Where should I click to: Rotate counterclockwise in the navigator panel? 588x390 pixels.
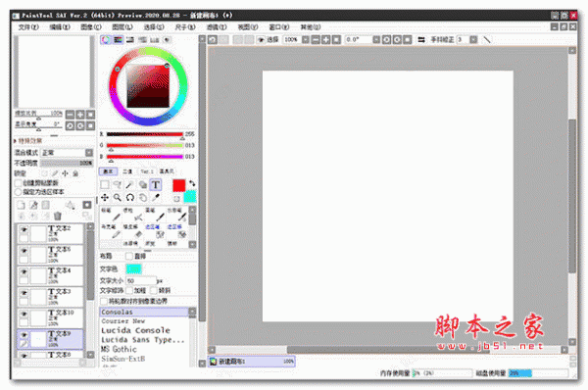point(71,125)
